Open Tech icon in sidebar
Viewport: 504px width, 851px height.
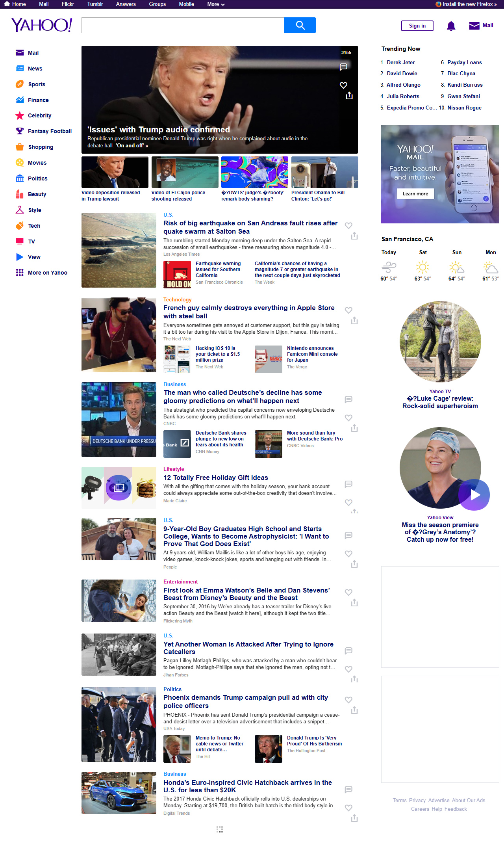click(x=20, y=226)
